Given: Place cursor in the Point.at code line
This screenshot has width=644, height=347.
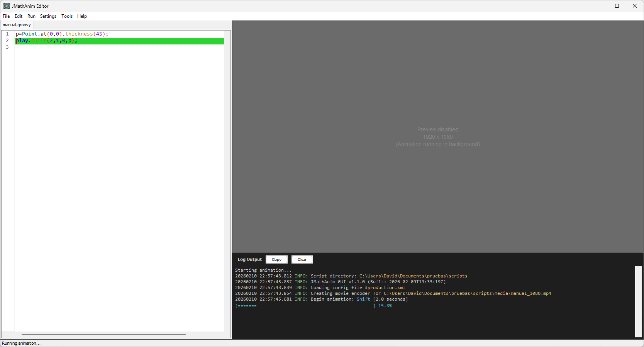Looking at the screenshot, I should pos(62,34).
